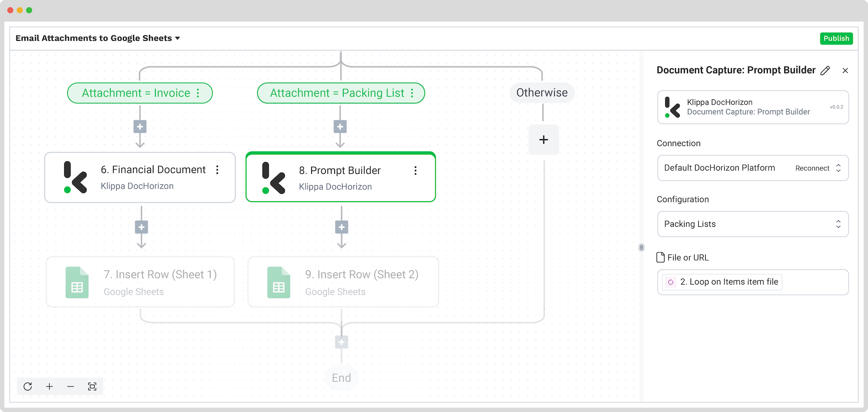Zoom out on the flow canvas

[x=71, y=386]
